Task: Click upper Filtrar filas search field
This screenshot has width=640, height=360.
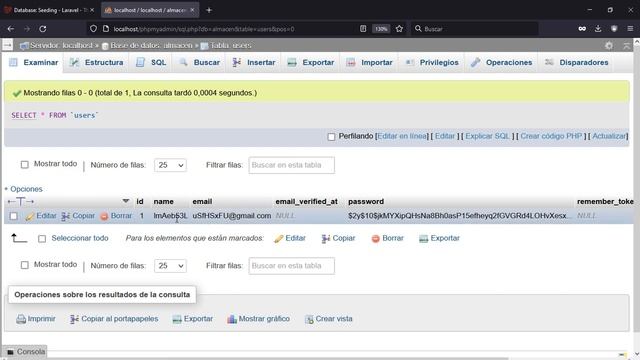Action: [291, 165]
